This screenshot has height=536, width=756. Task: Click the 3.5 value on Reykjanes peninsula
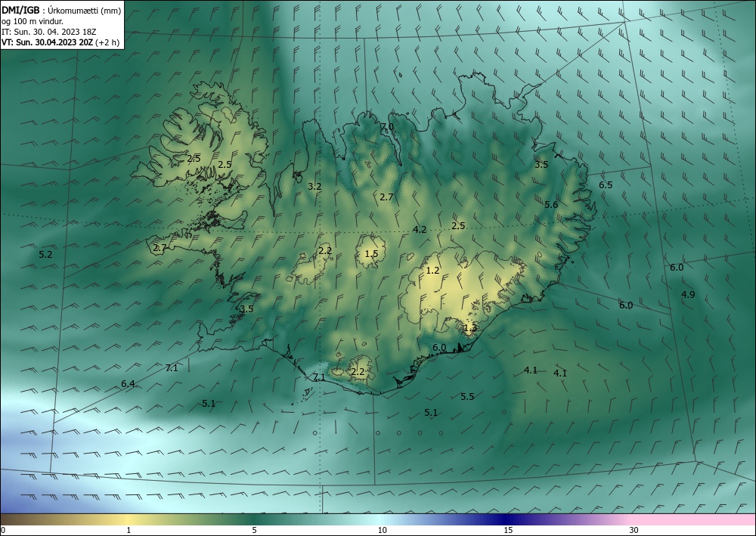246,308
